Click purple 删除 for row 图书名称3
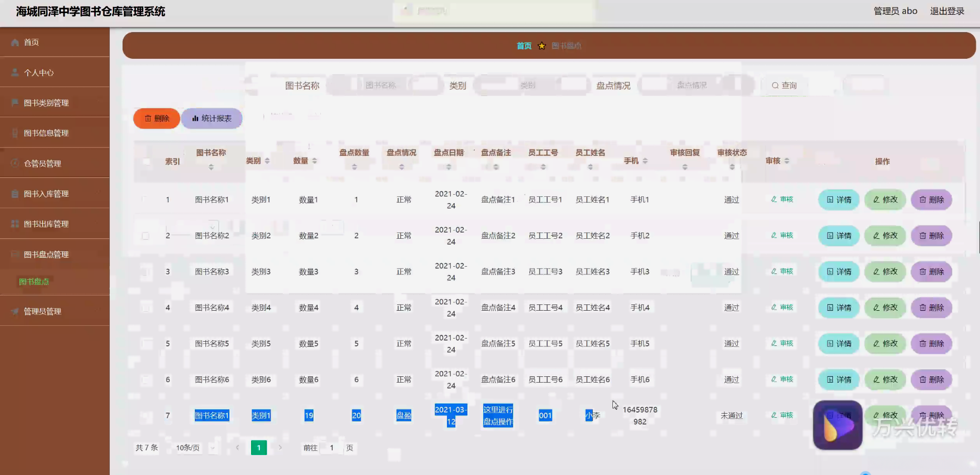This screenshot has width=980, height=475. (x=931, y=272)
